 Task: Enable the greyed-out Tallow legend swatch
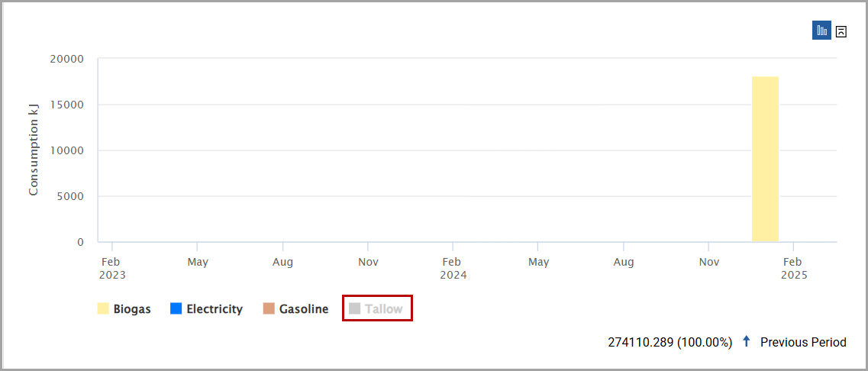pos(355,308)
